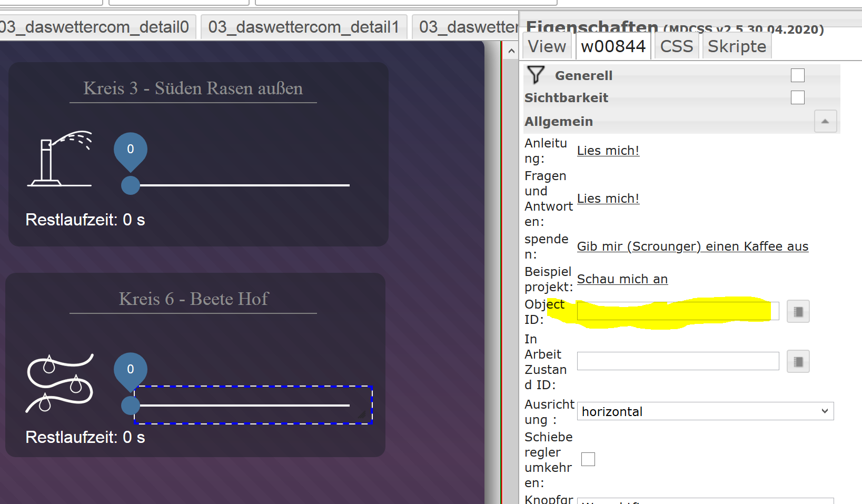Open the In Arbeit Zustand ID selection button
Image resolution: width=862 pixels, height=504 pixels.
click(798, 362)
